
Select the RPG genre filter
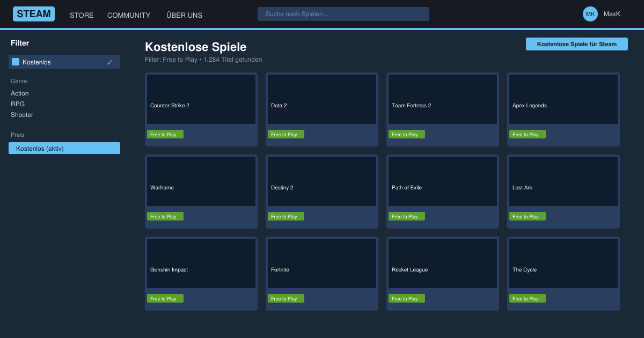coord(18,104)
